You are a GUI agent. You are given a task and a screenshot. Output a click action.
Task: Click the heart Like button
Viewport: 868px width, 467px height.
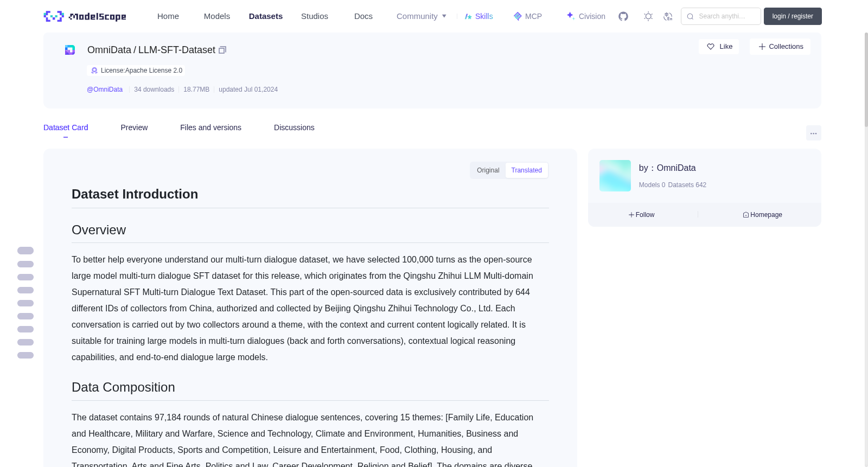pos(719,47)
